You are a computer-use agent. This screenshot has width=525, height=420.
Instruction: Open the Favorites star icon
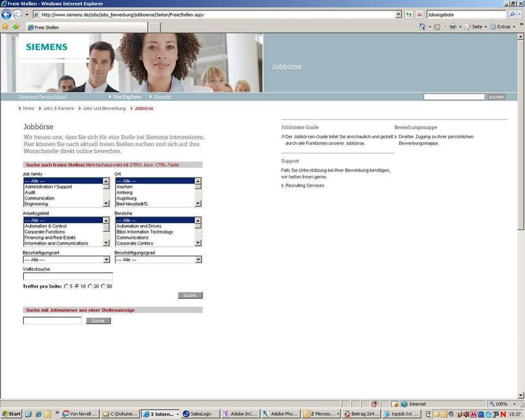[x=5, y=27]
